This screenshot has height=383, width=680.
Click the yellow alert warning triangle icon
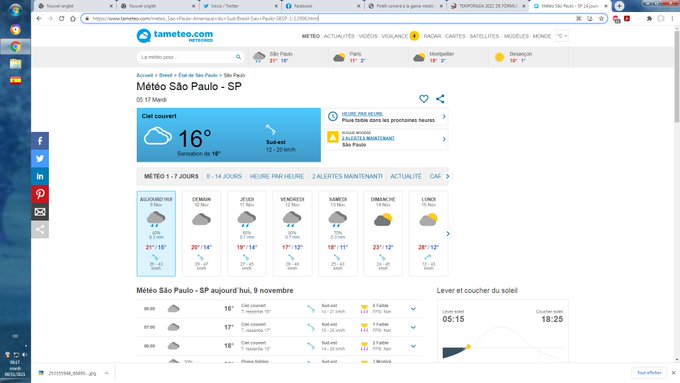pyautogui.click(x=333, y=137)
